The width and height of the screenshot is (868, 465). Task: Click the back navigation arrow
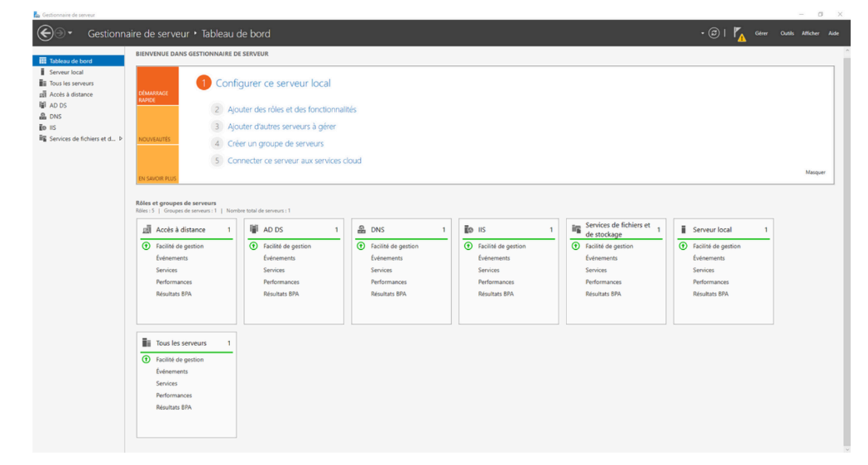45,33
